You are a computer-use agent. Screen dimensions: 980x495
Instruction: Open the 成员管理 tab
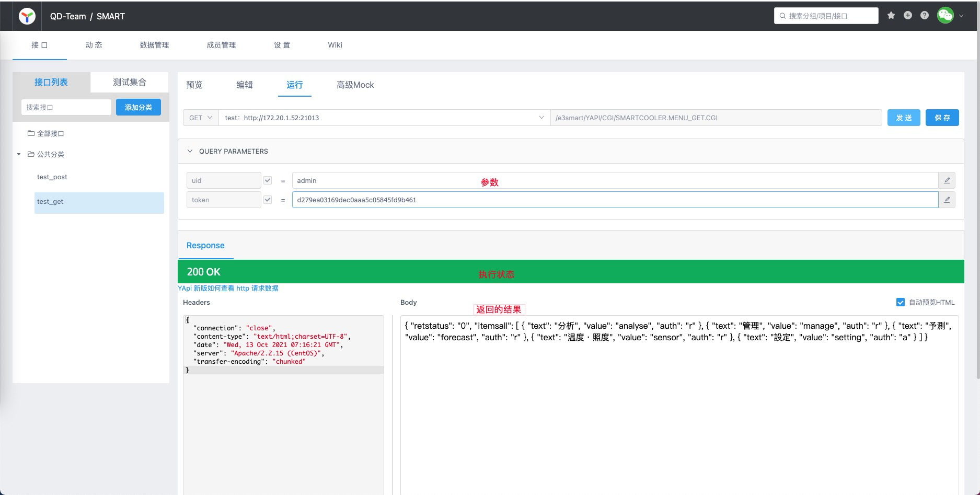(x=221, y=45)
